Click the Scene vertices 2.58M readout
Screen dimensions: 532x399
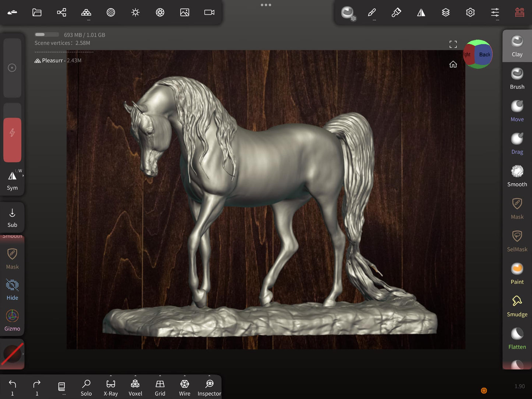point(62,43)
